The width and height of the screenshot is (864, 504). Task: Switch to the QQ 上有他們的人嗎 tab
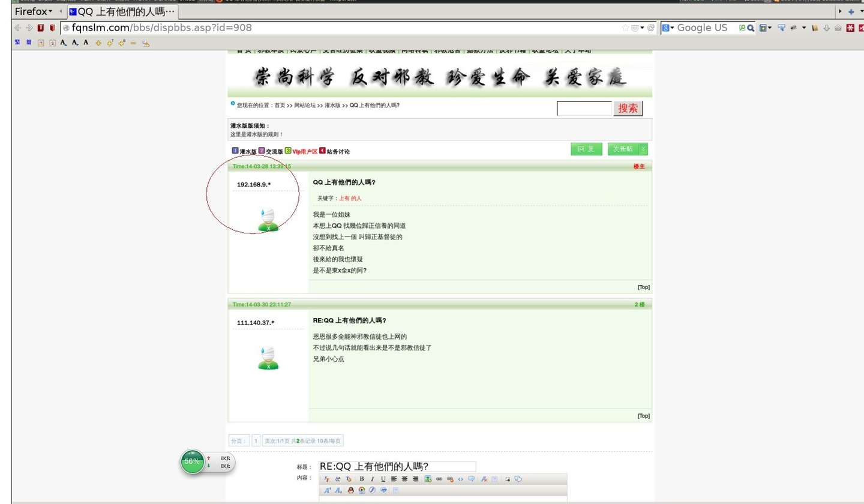pyautogui.click(x=122, y=11)
